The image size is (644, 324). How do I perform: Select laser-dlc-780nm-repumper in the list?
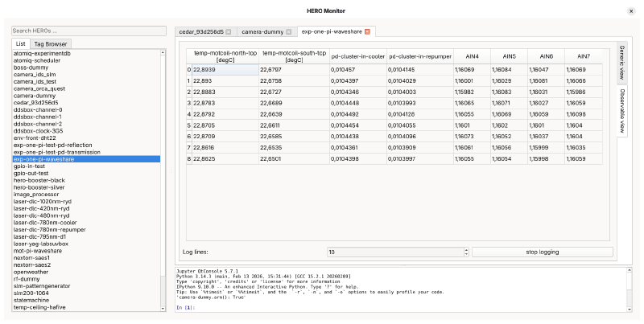coord(86,230)
